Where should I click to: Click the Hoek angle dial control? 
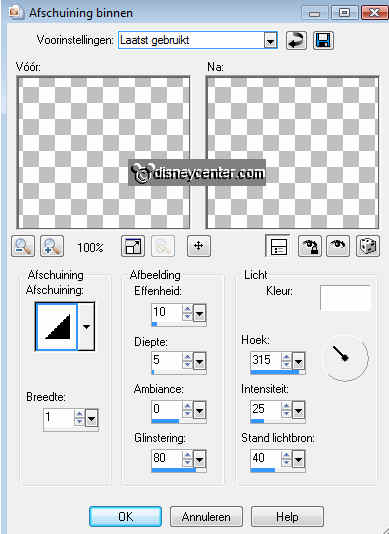(x=345, y=358)
